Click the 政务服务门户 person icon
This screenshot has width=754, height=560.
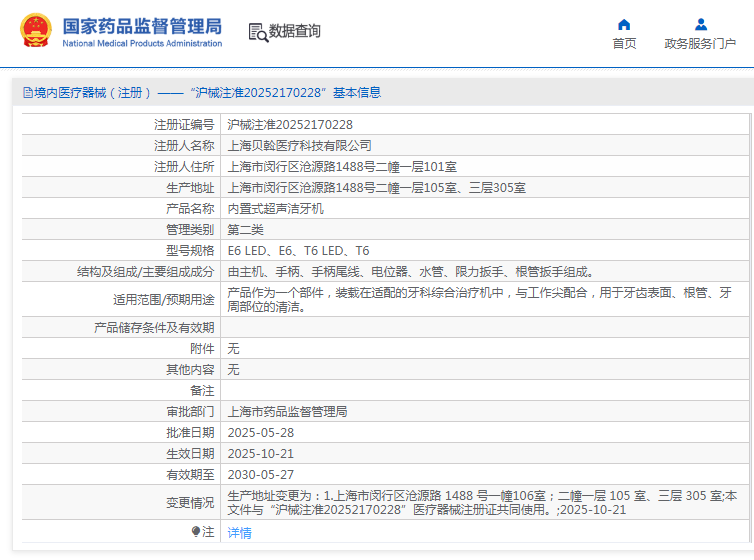tap(700, 24)
